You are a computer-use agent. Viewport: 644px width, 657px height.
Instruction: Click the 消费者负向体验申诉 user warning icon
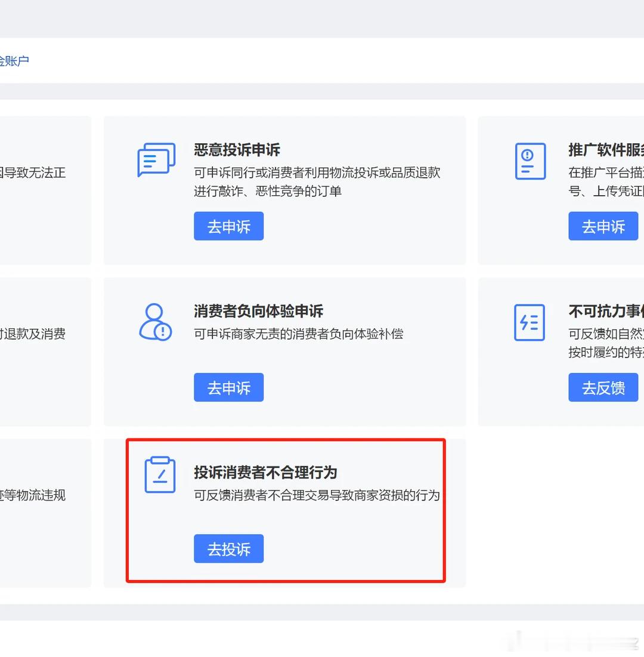click(x=156, y=322)
